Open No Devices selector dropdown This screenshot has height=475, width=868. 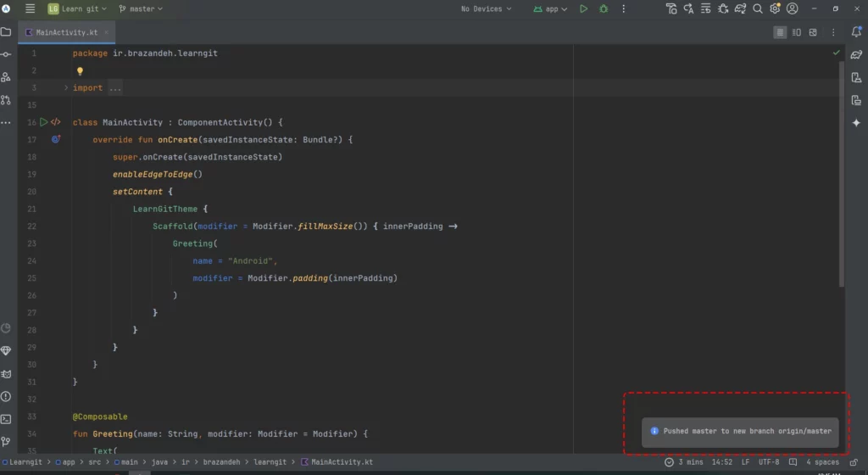point(486,8)
